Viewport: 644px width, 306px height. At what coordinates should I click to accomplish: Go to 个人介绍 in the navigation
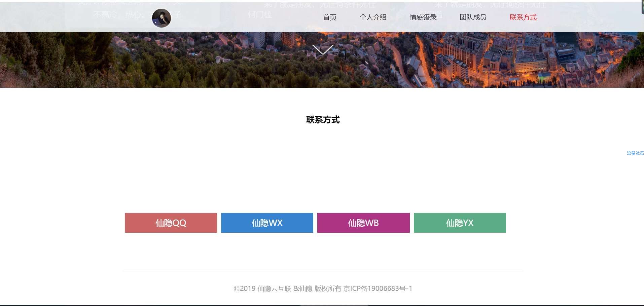tap(373, 17)
